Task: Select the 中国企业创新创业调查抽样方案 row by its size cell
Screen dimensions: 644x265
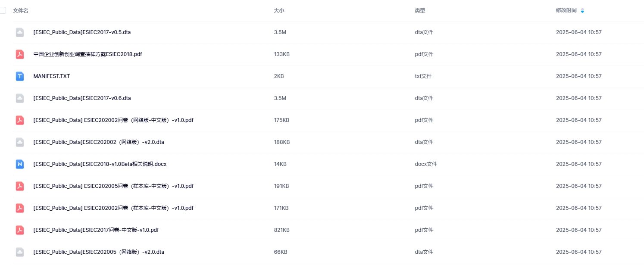Action: pyautogui.click(x=281, y=54)
